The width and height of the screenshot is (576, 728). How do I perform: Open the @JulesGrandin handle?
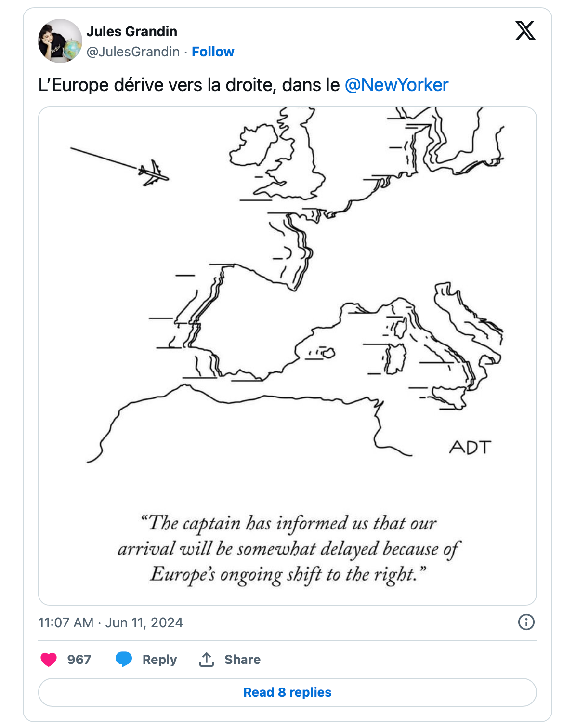[x=133, y=52]
